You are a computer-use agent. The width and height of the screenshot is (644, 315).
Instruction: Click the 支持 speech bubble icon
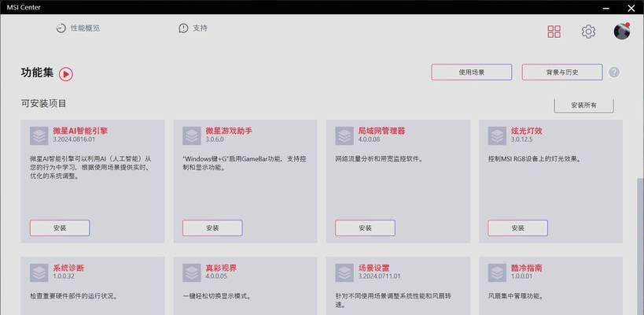pyautogui.click(x=183, y=28)
